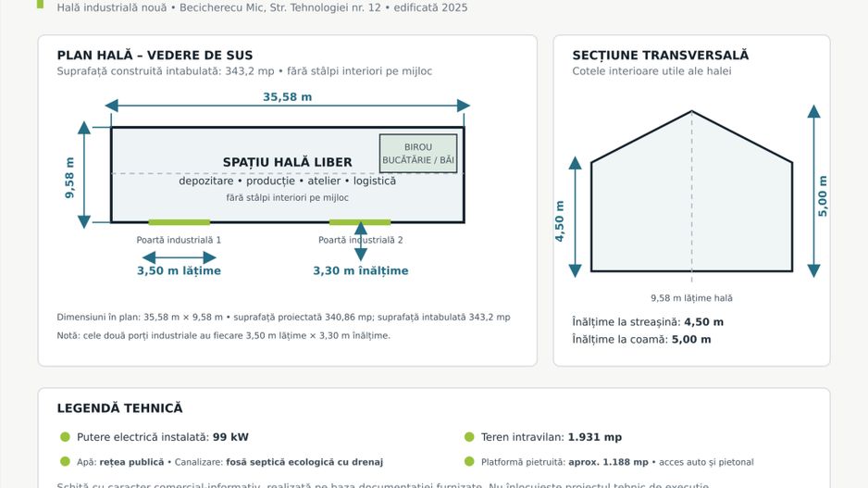Viewport: 868px width, 488px height.
Task: Click the horizontal arrow under Poartă industrială 1
Action: (x=179, y=257)
